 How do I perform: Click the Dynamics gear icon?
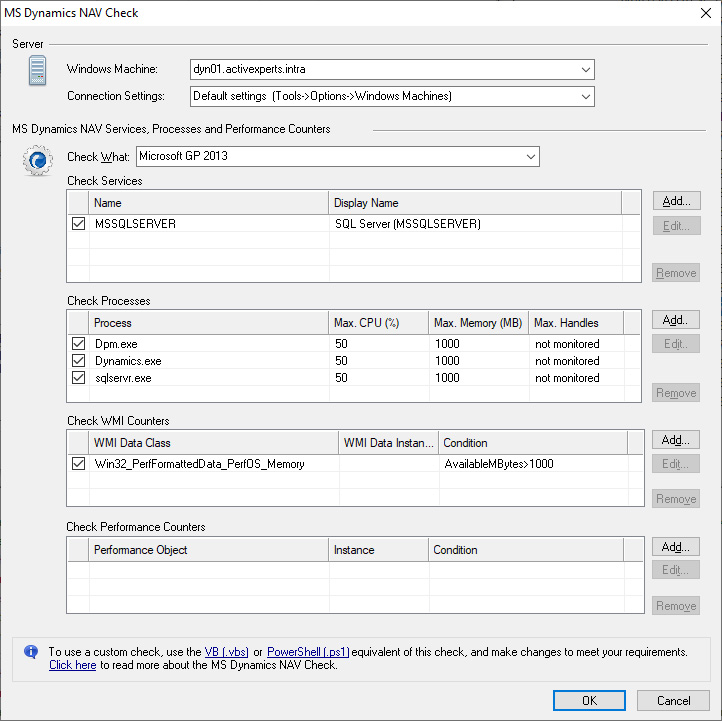click(37, 160)
